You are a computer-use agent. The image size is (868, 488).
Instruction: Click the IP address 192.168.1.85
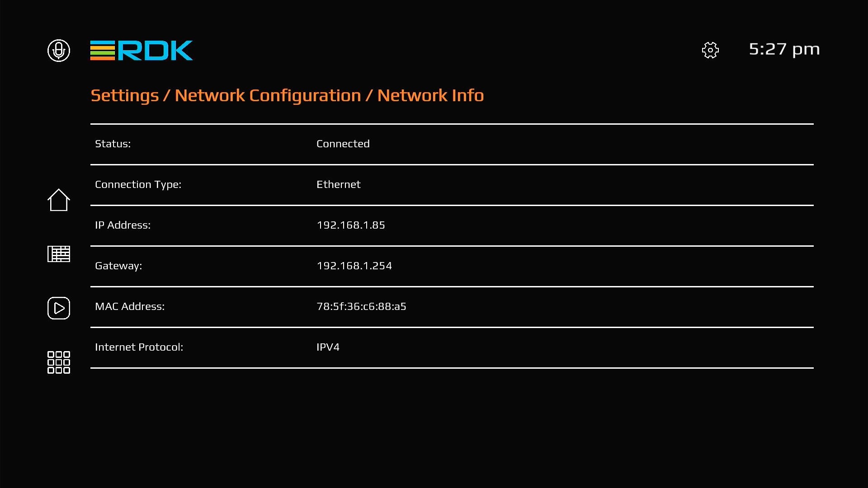[x=351, y=225]
